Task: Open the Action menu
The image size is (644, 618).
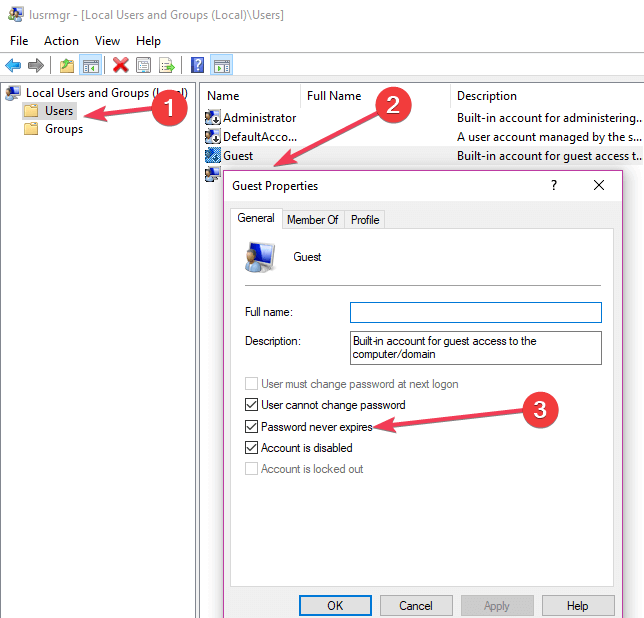Action: pos(61,41)
